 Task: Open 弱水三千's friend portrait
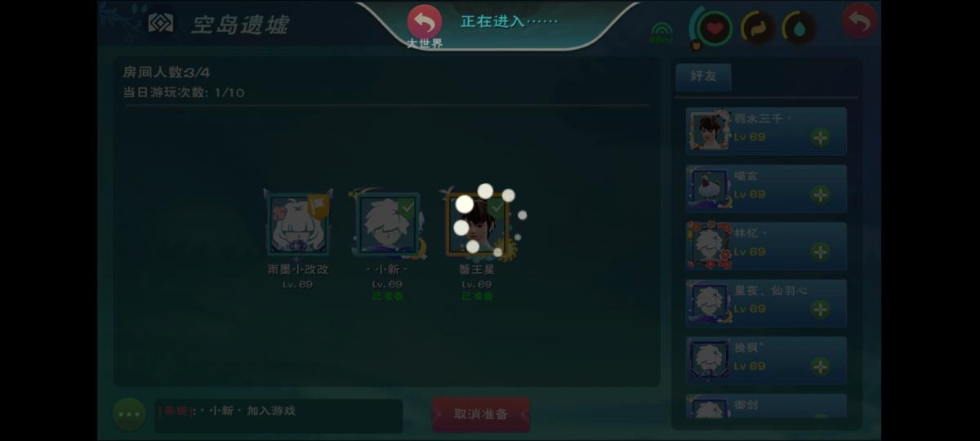[709, 131]
